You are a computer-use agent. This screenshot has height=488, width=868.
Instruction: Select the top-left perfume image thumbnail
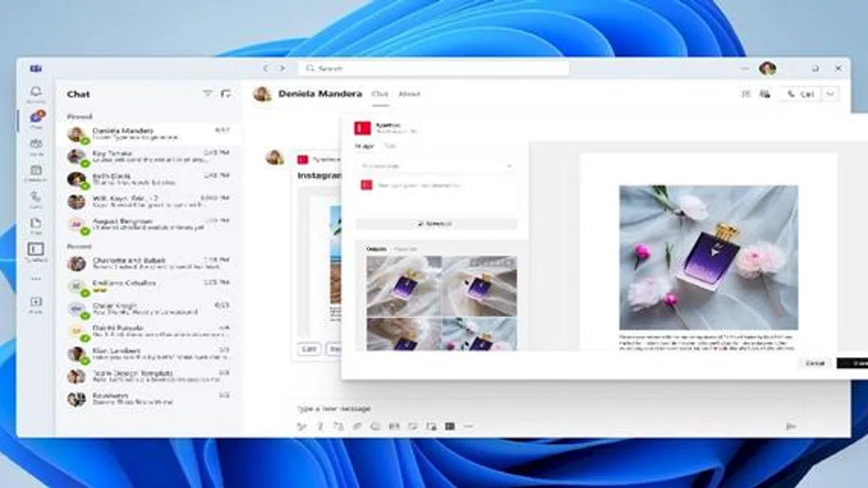click(404, 286)
